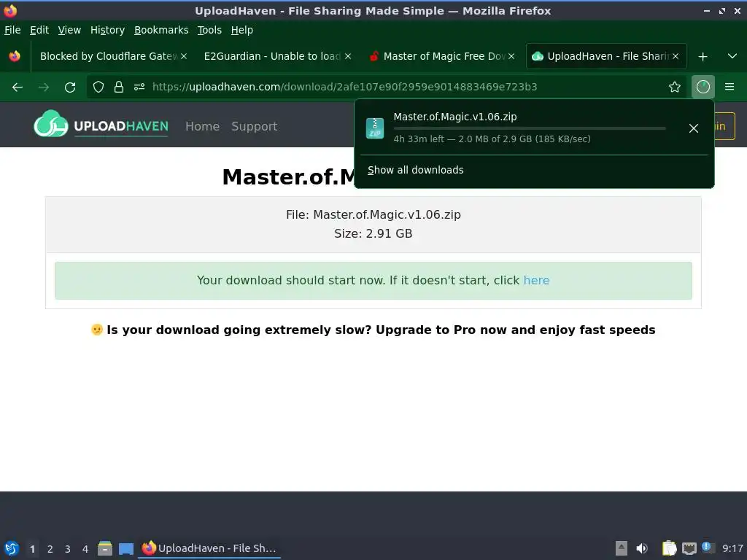Screen dimensions: 747x560
Task: Click the download progress bar
Action: click(x=530, y=128)
